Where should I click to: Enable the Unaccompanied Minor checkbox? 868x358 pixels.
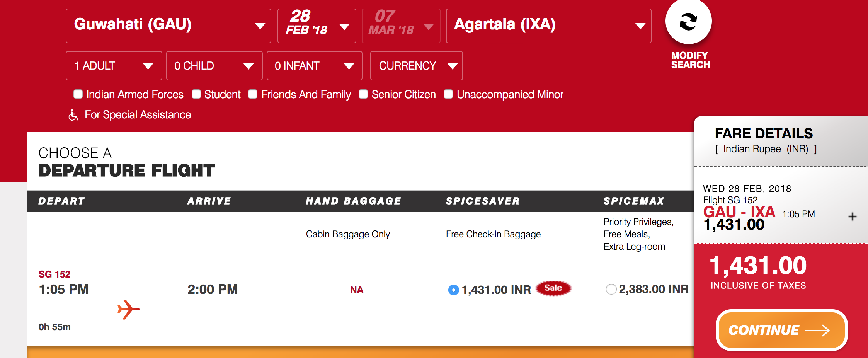448,94
